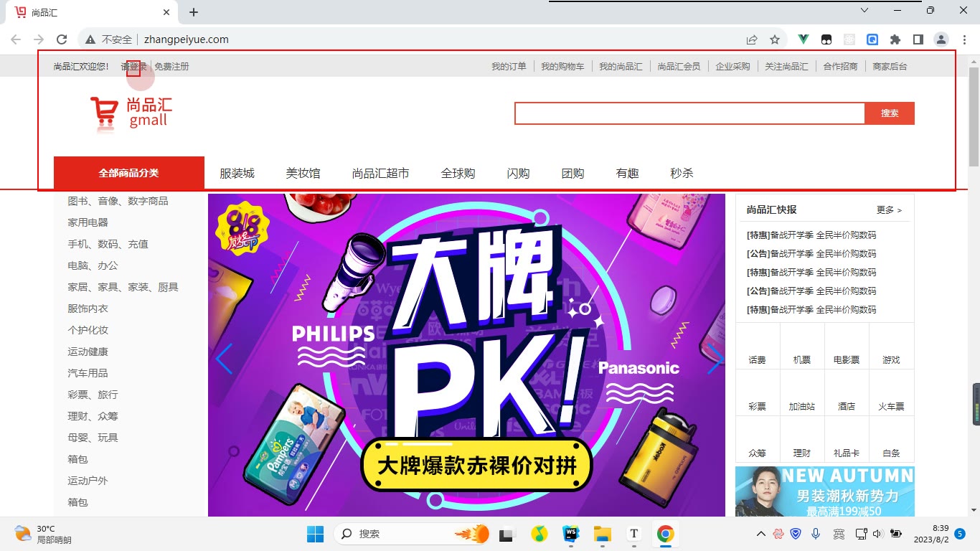Image resolution: width=980 pixels, height=551 pixels.
Task: Select 图书、音像、数字商品 category
Action: (x=118, y=201)
